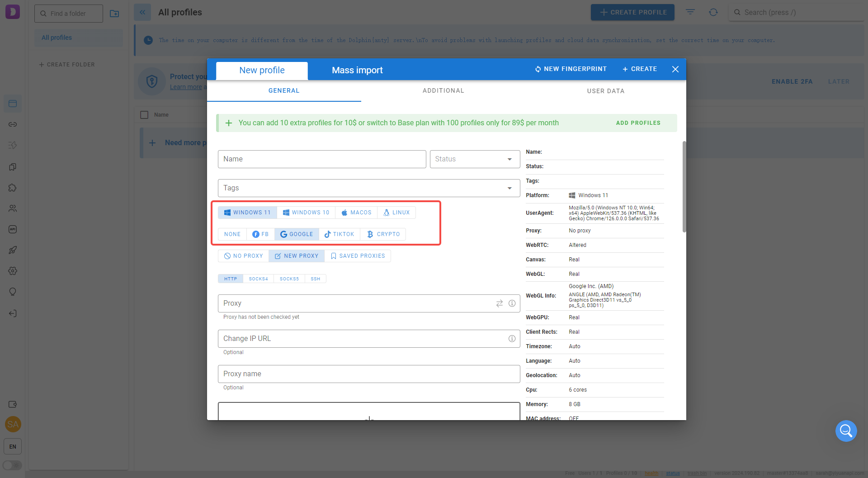Open the browsers sidebar icon
This screenshot has height=478, width=868.
(x=13, y=104)
